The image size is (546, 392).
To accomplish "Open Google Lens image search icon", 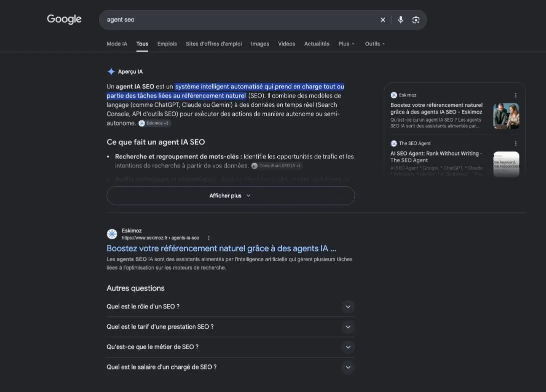I will click(x=416, y=20).
